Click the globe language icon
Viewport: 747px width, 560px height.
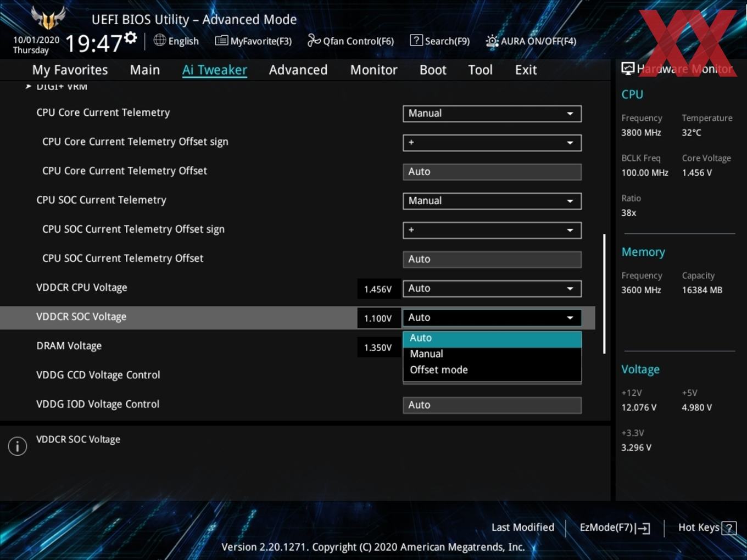pos(159,40)
